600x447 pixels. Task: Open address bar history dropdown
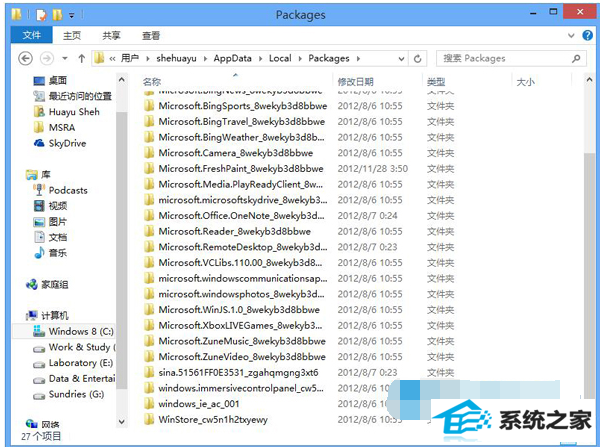coord(401,59)
